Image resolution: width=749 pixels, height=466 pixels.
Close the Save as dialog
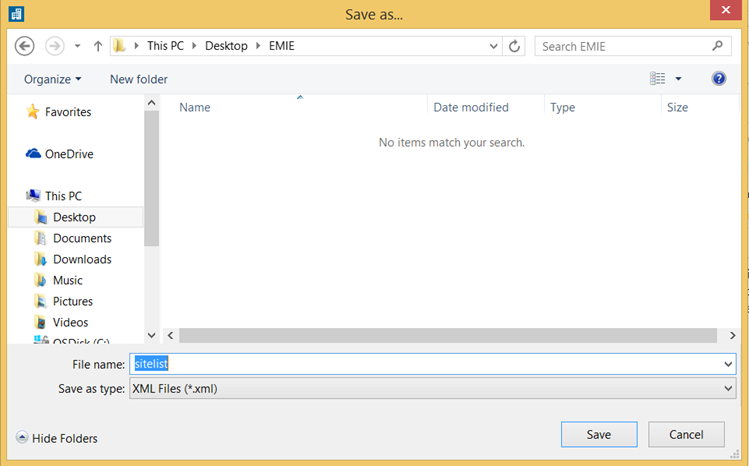[x=726, y=10]
